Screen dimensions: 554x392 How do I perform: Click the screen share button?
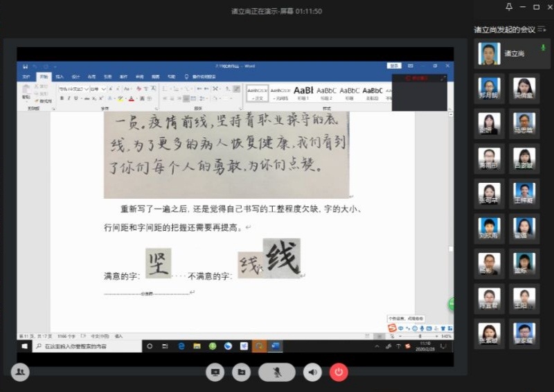tap(215, 372)
